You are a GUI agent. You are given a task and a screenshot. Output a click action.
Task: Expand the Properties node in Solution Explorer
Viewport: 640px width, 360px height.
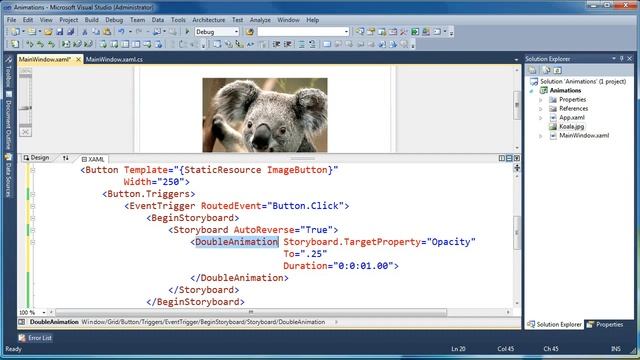pos(541,100)
